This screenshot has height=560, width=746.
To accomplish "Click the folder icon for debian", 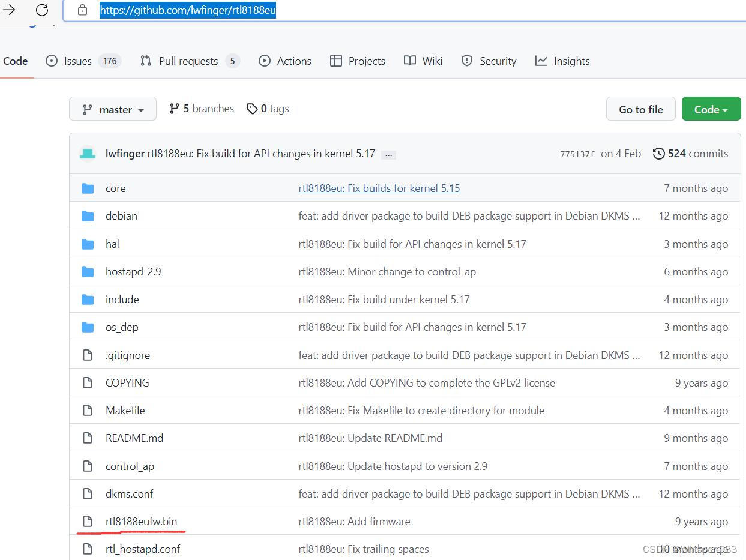I will pos(88,216).
